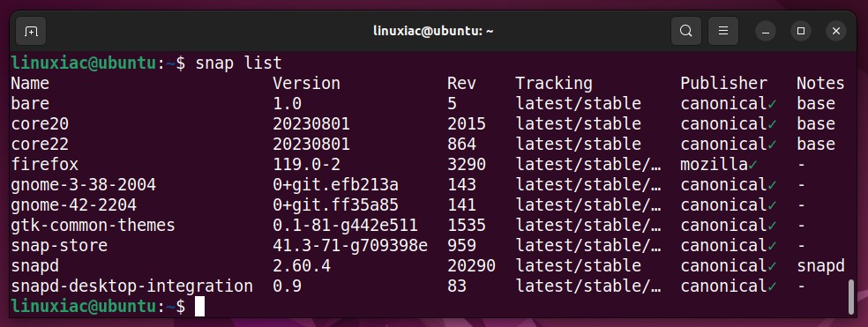Click the window title linuxiac@ubuntu

pyautogui.click(x=433, y=31)
